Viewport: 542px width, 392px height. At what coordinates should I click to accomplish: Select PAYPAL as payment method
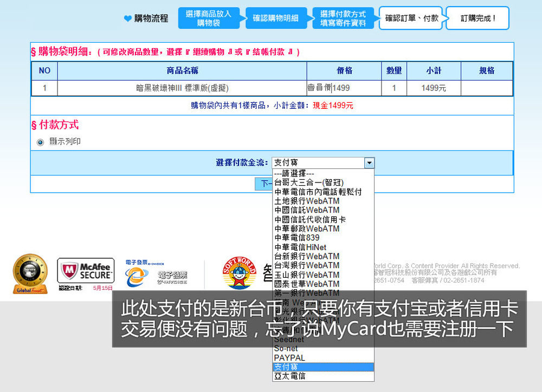click(x=323, y=358)
